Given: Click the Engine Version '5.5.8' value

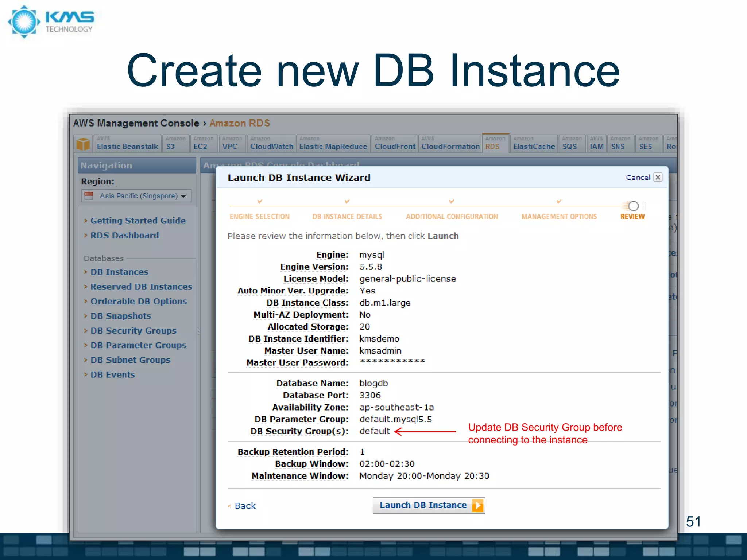Looking at the screenshot, I should tap(371, 267).
